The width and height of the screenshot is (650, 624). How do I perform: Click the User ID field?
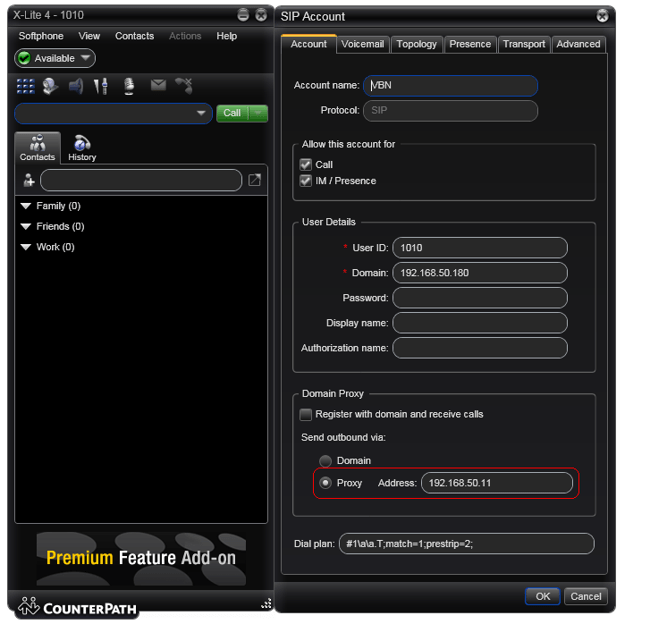click(x=480, y=248)
